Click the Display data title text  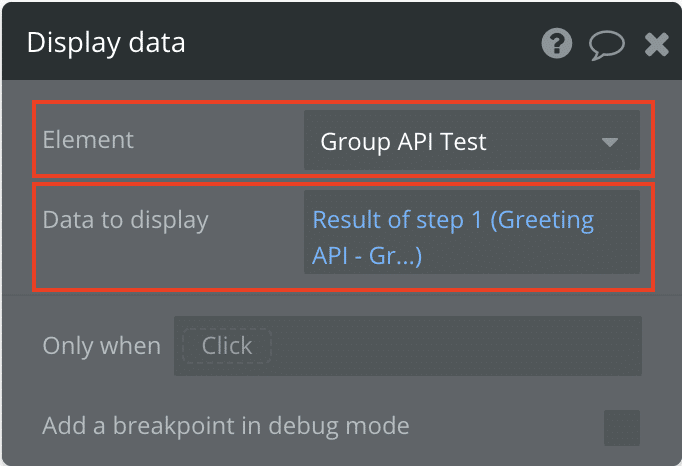coord(106,43)
